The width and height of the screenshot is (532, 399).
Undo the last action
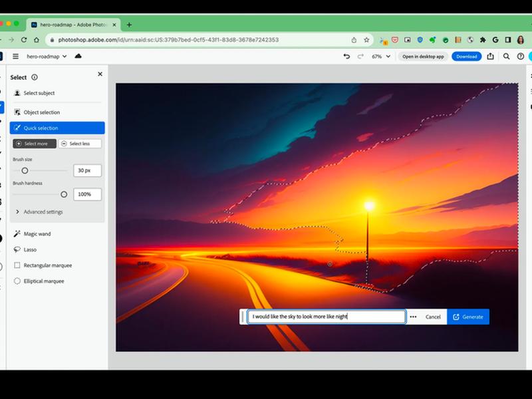[346, 57]
